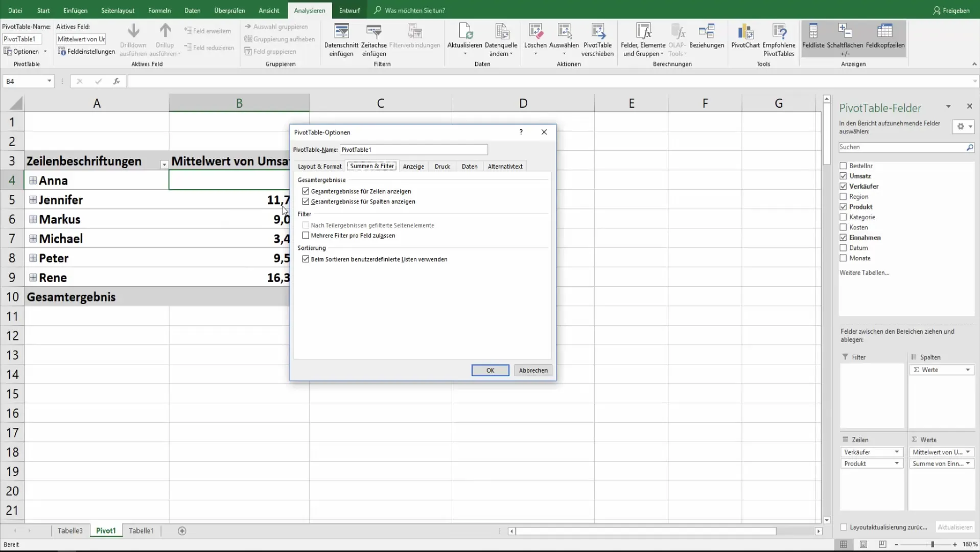Click the zoom out minus button
980x552 pixels.
coord(897,544)
